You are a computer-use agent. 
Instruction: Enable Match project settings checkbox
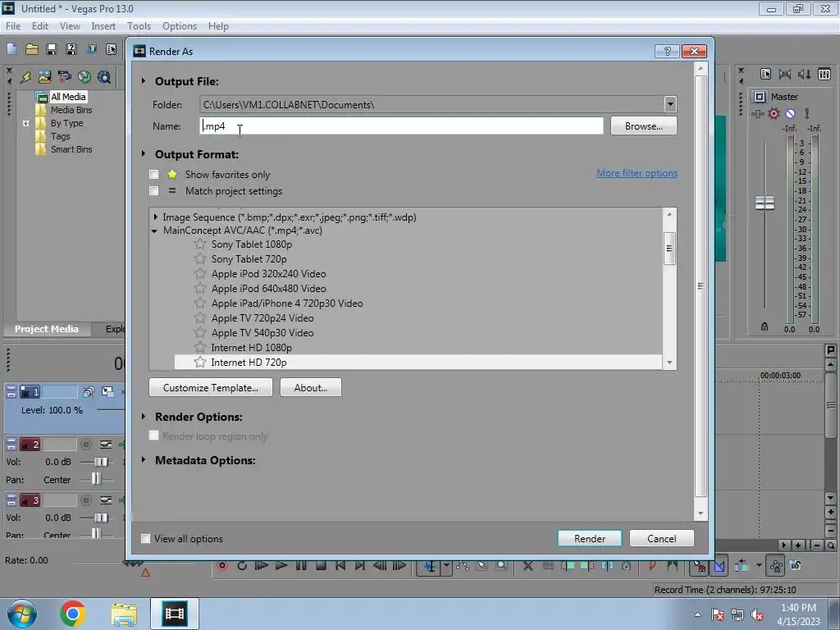click(x=153, y=190)
